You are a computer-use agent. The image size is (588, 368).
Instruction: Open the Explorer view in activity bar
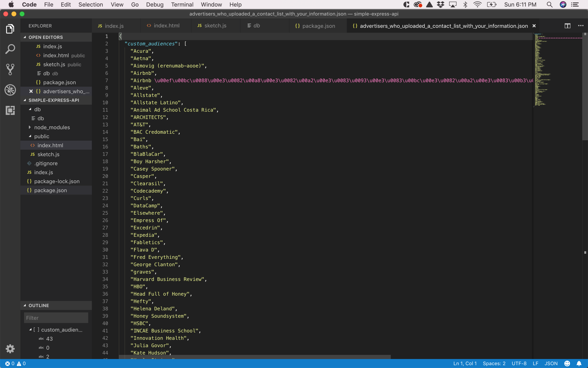click(10, 29)
